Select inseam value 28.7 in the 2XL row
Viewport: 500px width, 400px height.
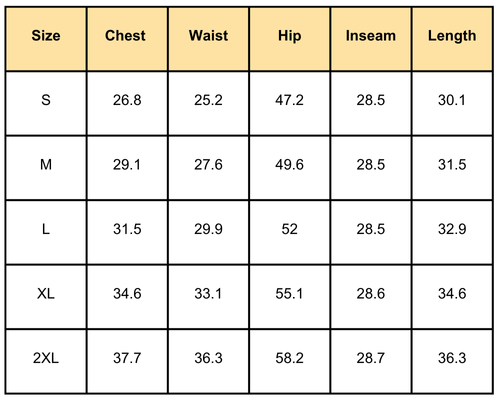pyautogui.click(x=371, y=358)
